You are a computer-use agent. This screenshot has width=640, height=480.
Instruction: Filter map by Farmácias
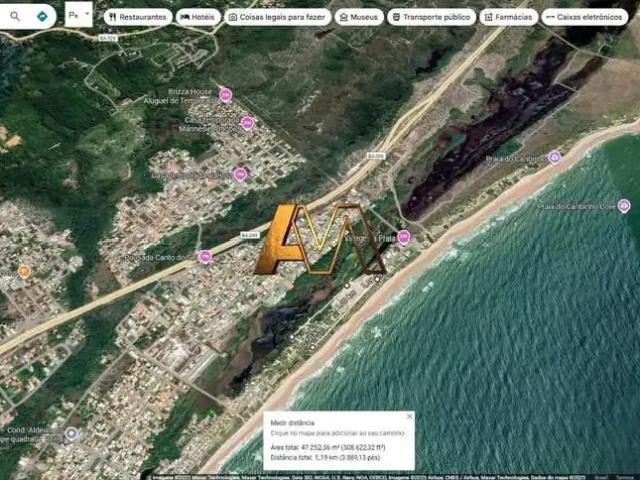(x=509, y=17)
